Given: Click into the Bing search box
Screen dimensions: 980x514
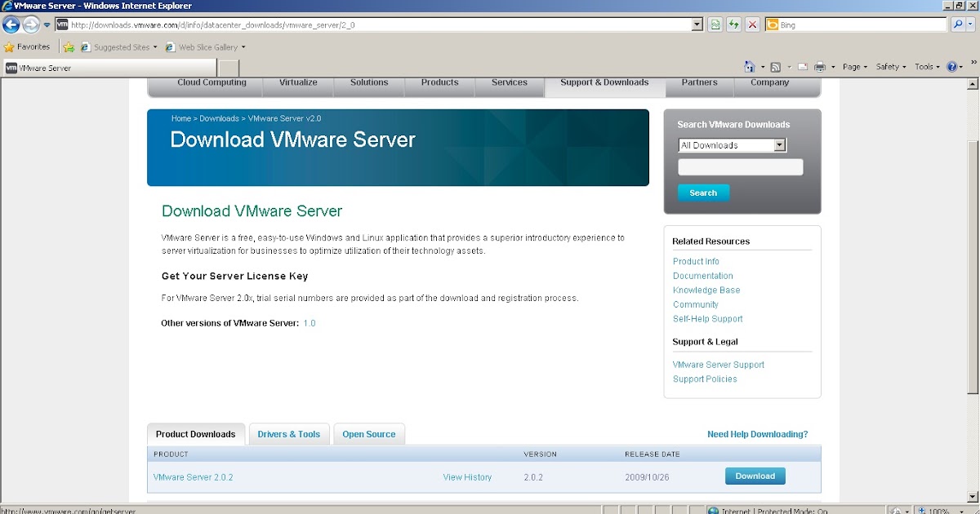Looking at the screenshot, I should [x=862, y=25].
